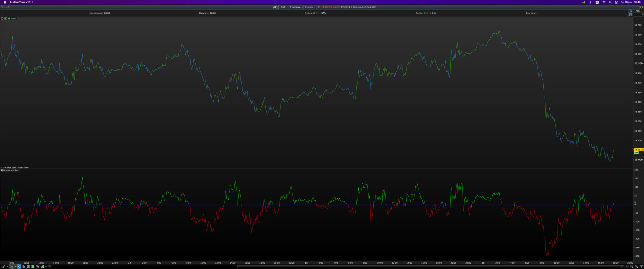Click the wrench settings icon near Qty
This screenshot has height=269, width=644.
pos(630,11)
